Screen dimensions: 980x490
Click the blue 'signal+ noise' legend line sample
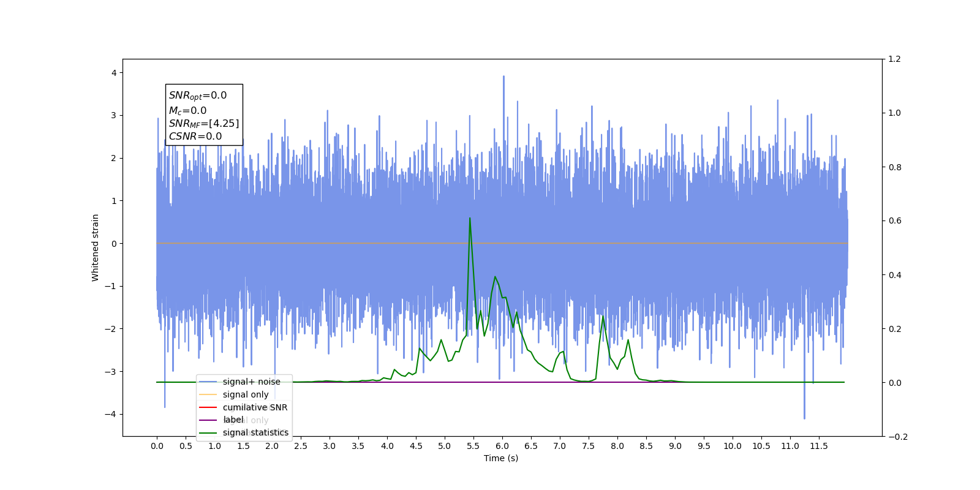pos(208,382)
